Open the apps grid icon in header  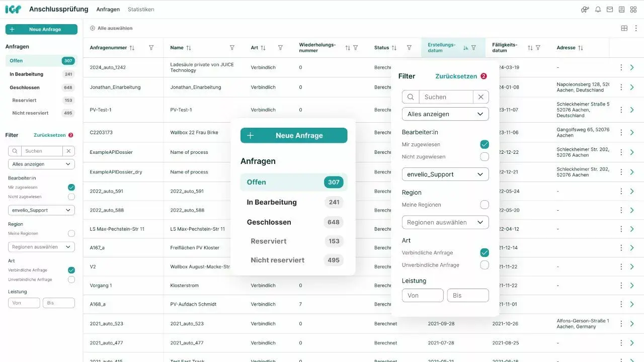tap(634, 10)
